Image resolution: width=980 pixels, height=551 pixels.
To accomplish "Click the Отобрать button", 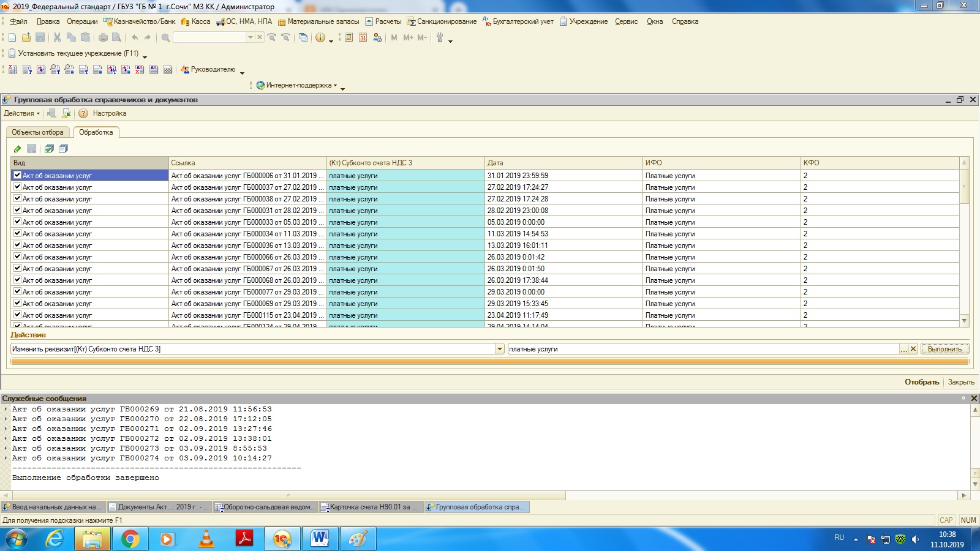I will 922,382.
